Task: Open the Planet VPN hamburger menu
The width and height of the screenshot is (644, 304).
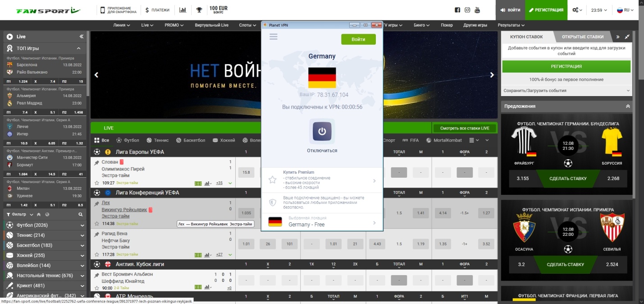Action: click(x=273, y=37)
